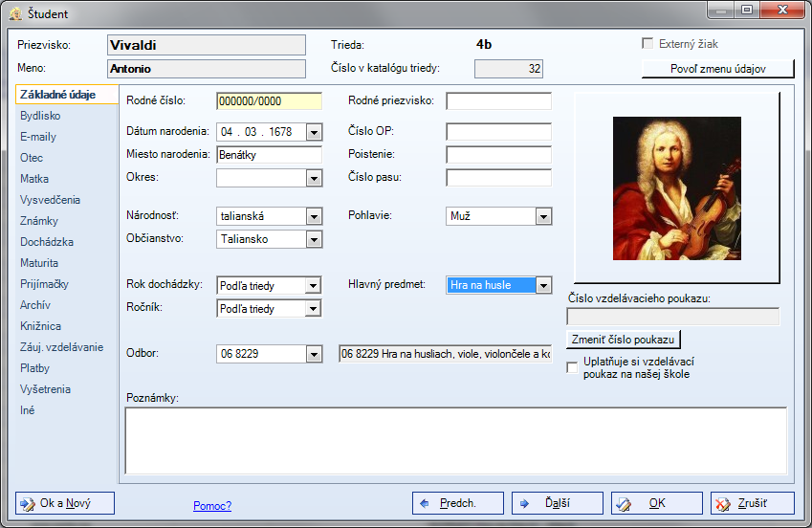The image size is (812, 528).
Task: Go to next student with Ďalší
Action: point(558,503)
